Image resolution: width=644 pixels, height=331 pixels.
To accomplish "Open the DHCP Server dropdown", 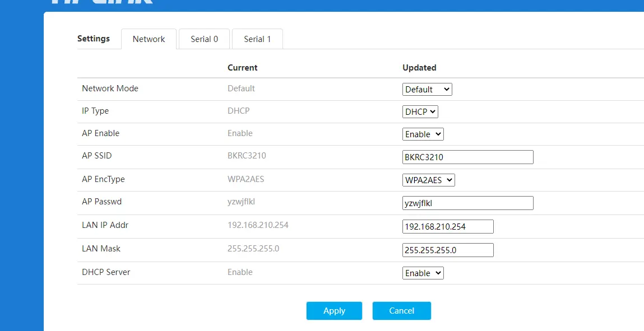I will pyautogui.click(x=423, y=273).
